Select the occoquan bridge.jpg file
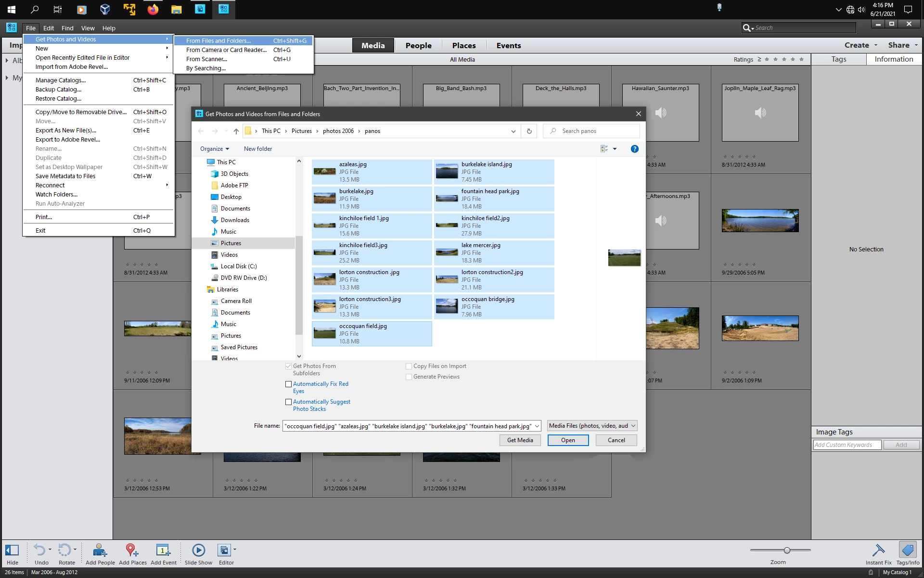 click(x=494, y=307)
